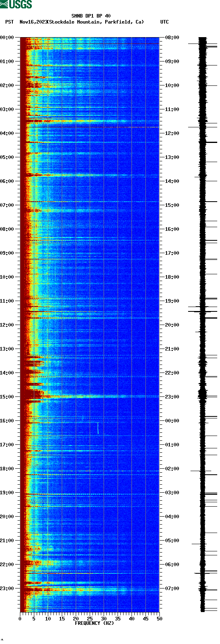Viewport: 220px width, 644px height.
Task: Click the PST '13:00' label on left axis
Action: [x=7, y=349]
